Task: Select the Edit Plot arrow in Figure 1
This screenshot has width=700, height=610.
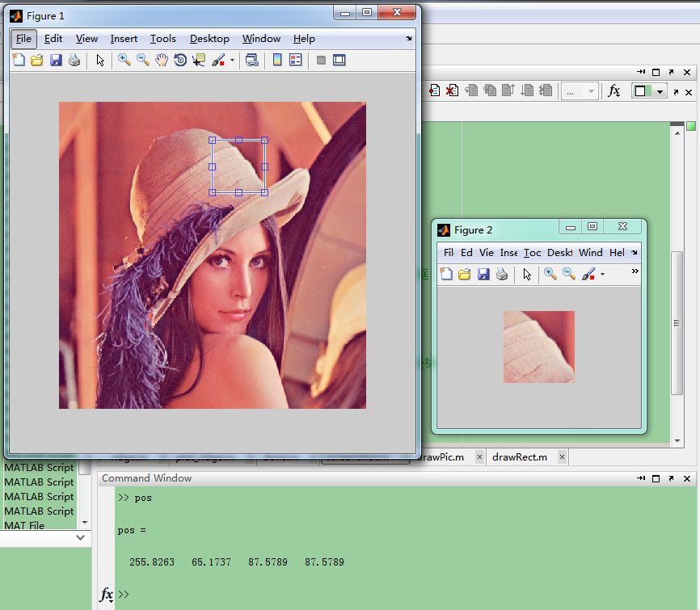Action: click(100, 60)
